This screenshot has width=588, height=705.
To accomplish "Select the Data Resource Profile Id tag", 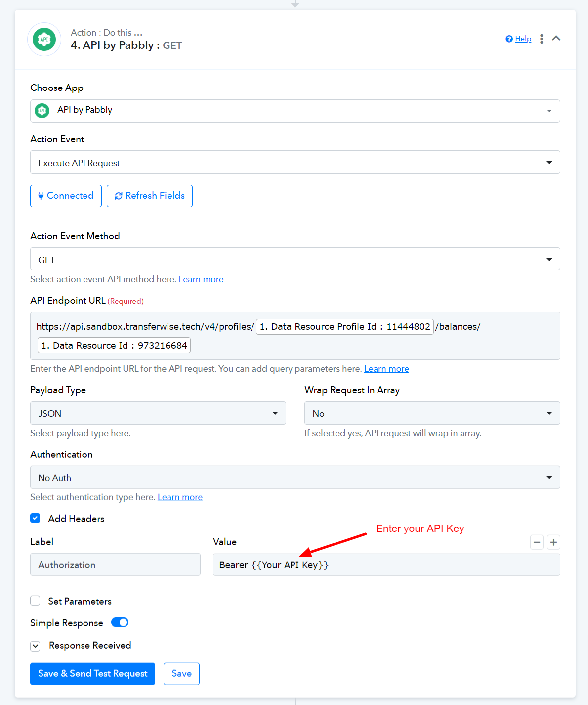I will 345,327.
